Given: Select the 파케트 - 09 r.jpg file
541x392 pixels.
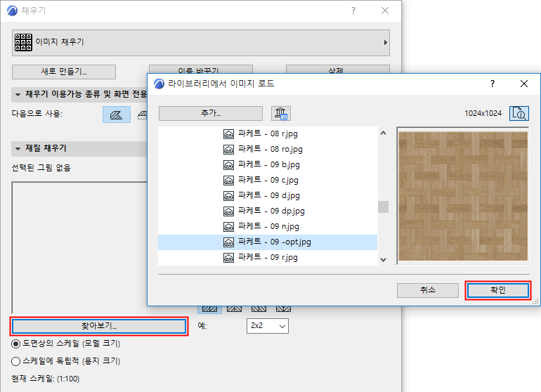Looking at the screenshot, I should click(x=268, y=257).
